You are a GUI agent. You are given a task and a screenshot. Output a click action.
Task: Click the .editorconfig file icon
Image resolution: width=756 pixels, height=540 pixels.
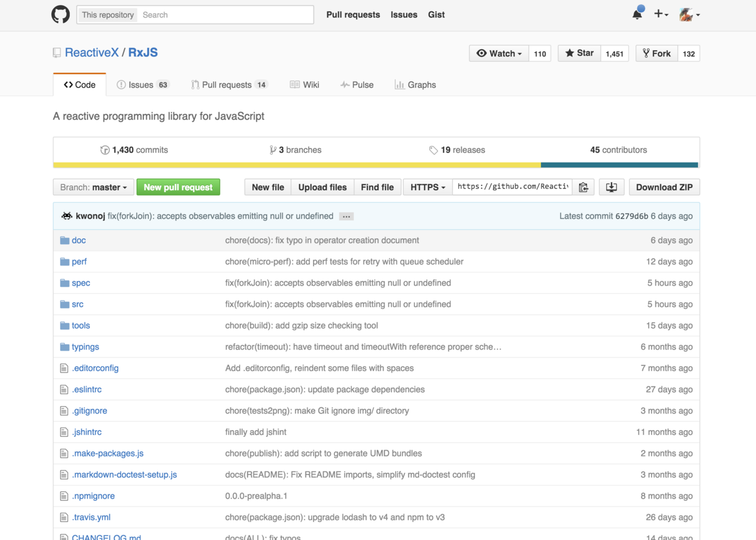(64, 368)
